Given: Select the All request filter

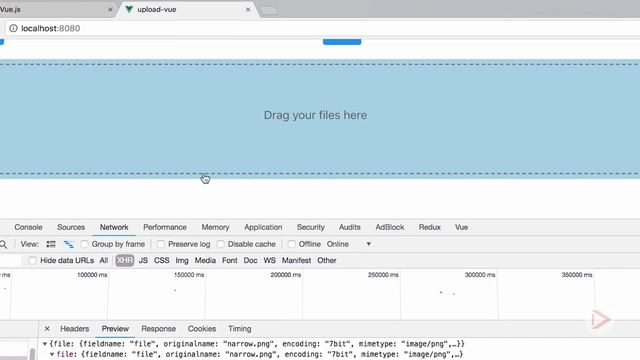Looking at the screenshot, I should 104,260.
